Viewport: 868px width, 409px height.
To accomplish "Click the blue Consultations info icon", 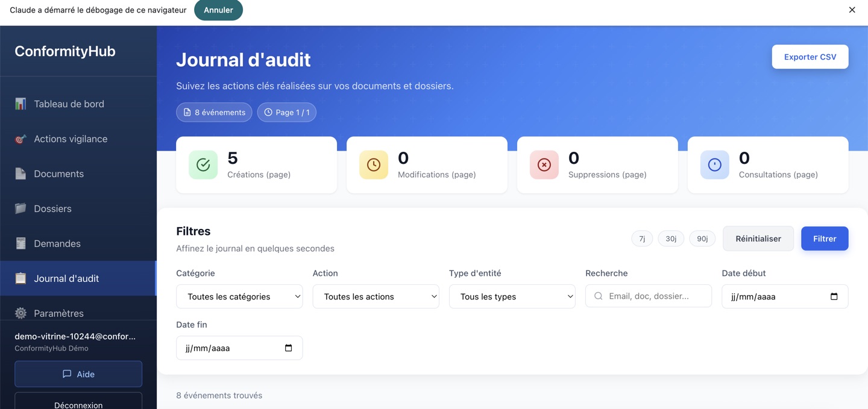I will [715, 165].
